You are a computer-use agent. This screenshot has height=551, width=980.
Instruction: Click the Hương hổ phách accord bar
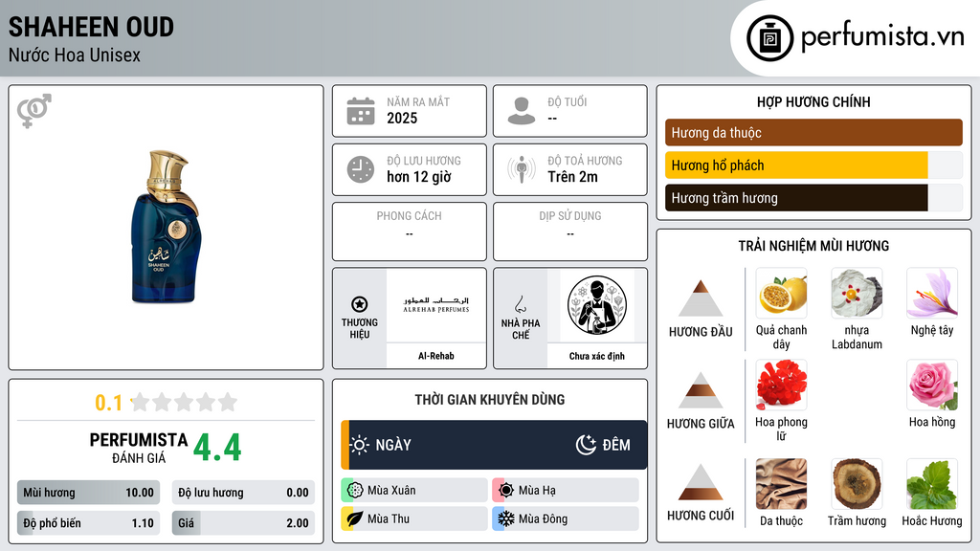tap(813, 165)
